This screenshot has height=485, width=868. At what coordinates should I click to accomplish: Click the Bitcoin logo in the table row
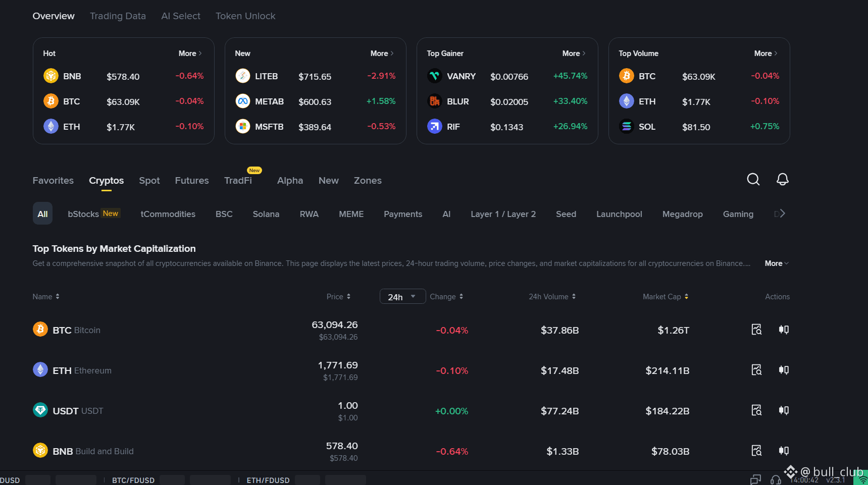(x=40, y=329)
